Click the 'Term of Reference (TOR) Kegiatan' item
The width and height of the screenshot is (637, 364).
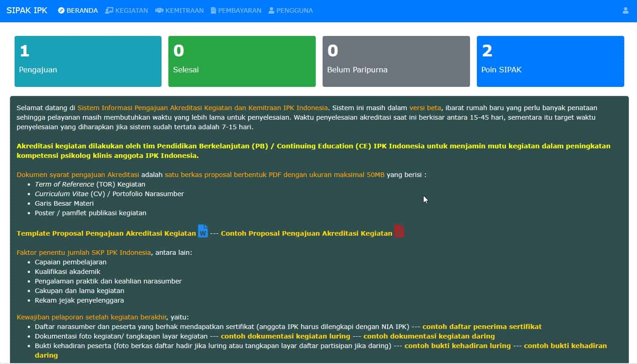click(x=90, y=184)
